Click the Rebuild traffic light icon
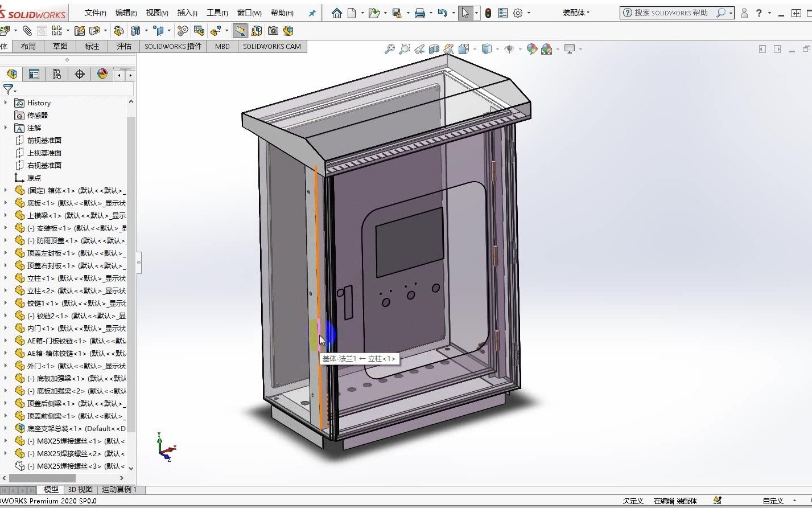Image resolution: width=812 pixels, height=508 pixels. pos(488,13)
